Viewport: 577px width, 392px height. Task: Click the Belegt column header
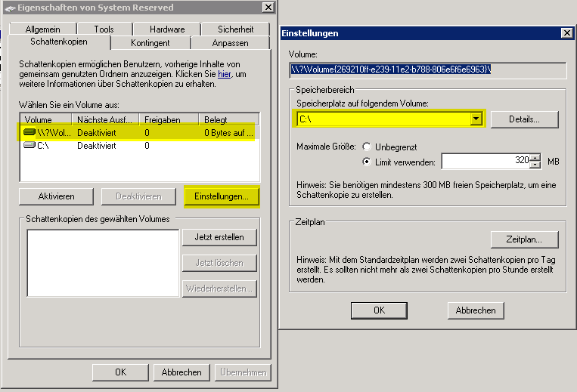228,120
